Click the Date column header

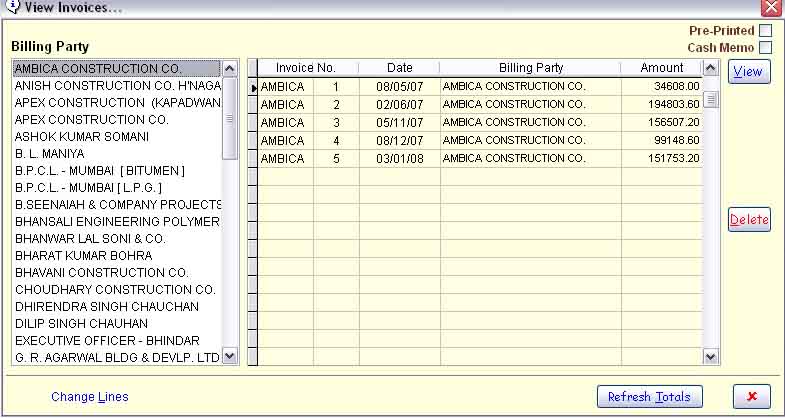click(x=399, y=68)
